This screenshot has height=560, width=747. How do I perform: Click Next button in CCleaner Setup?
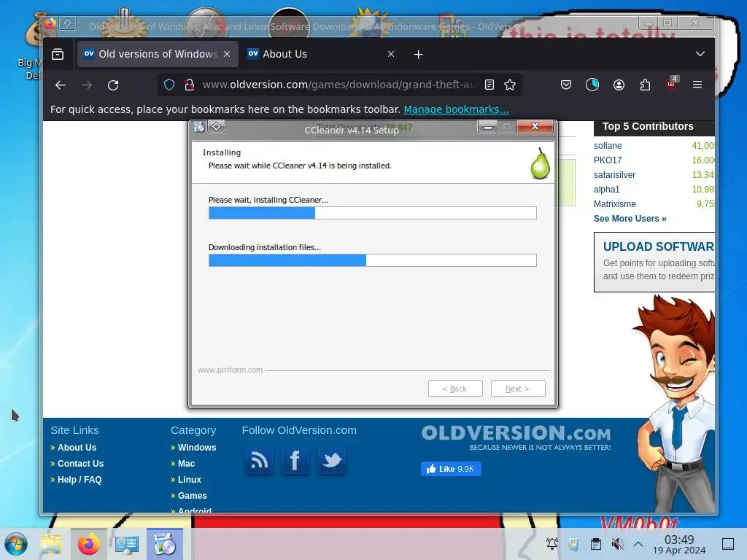518,389
